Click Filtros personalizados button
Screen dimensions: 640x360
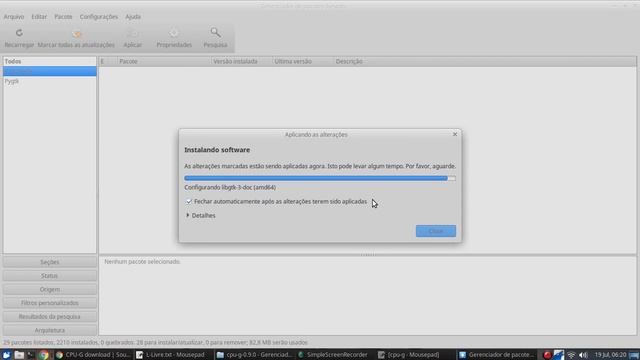pyautogui.click(x=50, y=303)
